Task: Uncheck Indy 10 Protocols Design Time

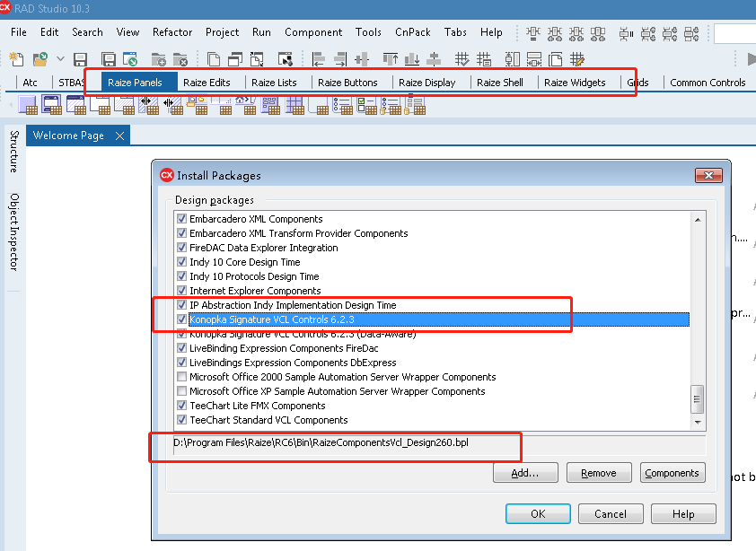Action: tap(181, 276)
